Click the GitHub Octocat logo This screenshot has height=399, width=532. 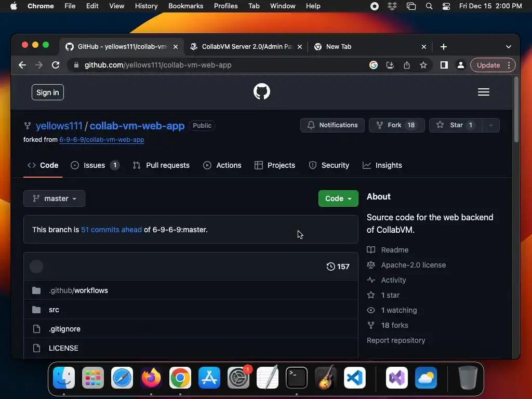pos(262,91)
